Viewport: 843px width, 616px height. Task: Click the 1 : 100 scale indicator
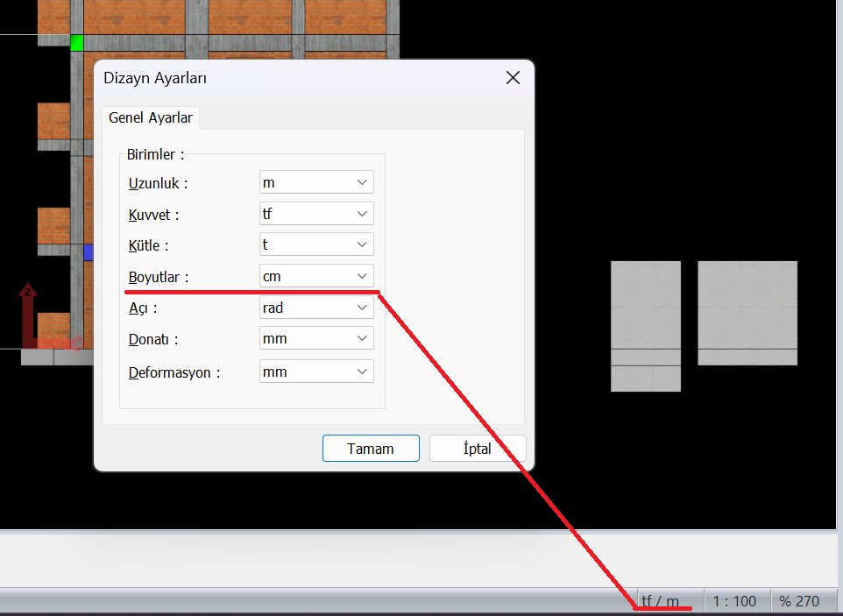click(733, 601)
